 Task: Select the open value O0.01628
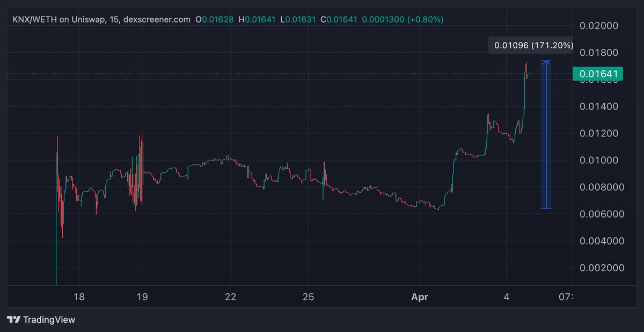(215, 19)
